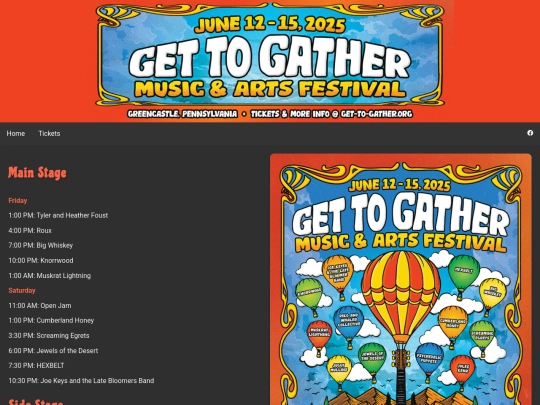The width and height of the screenshot is (540, 405).
Task: Click the 4:00 PM Roux entry
Action: click(x=30, y=230)
